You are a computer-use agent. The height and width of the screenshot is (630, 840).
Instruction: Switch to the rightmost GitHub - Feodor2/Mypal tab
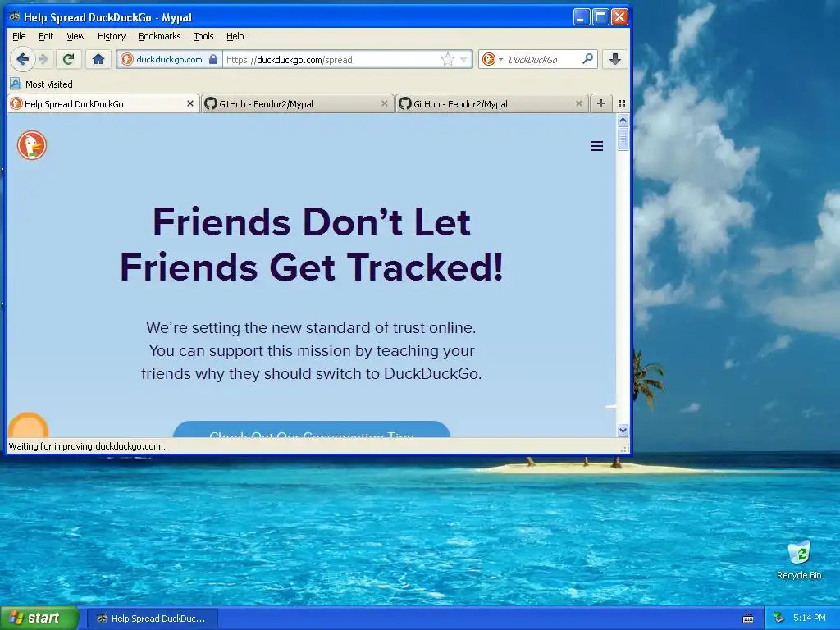coord(492,103)
